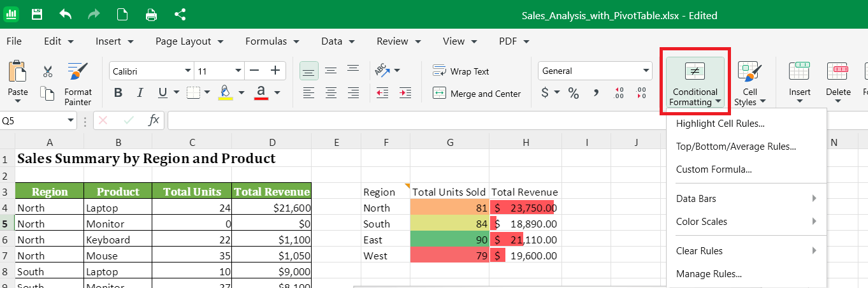The width and height of the screenshot is (868, 288).
Task: Open the Page Layout menu
Action: (189, 41)
